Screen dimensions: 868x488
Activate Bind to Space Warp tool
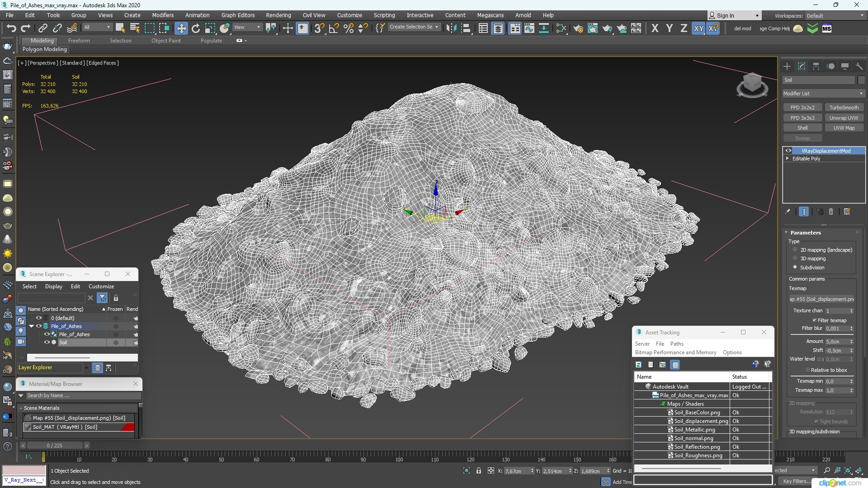pyautogui.click(x=72, y=28)
